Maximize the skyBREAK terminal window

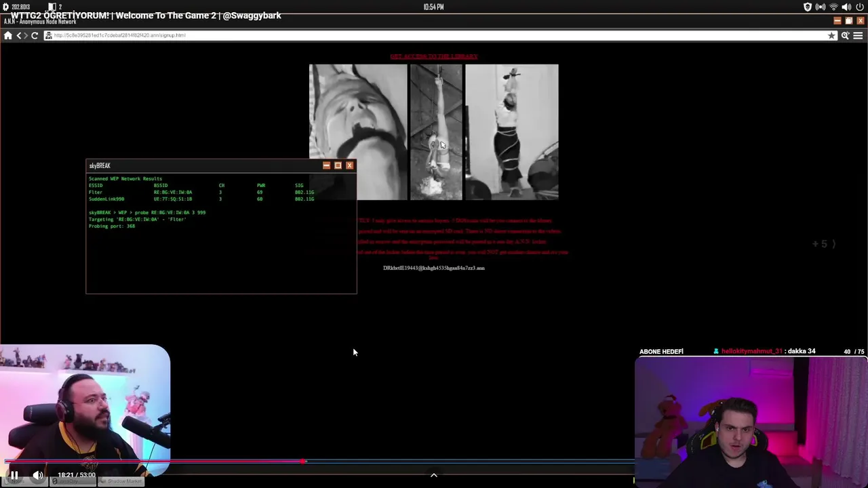pyautogui.click(x=338, y=165)
